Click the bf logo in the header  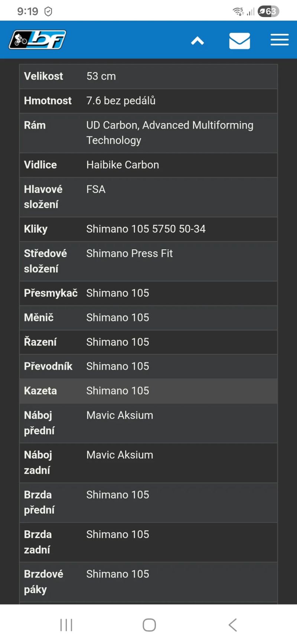37,39
